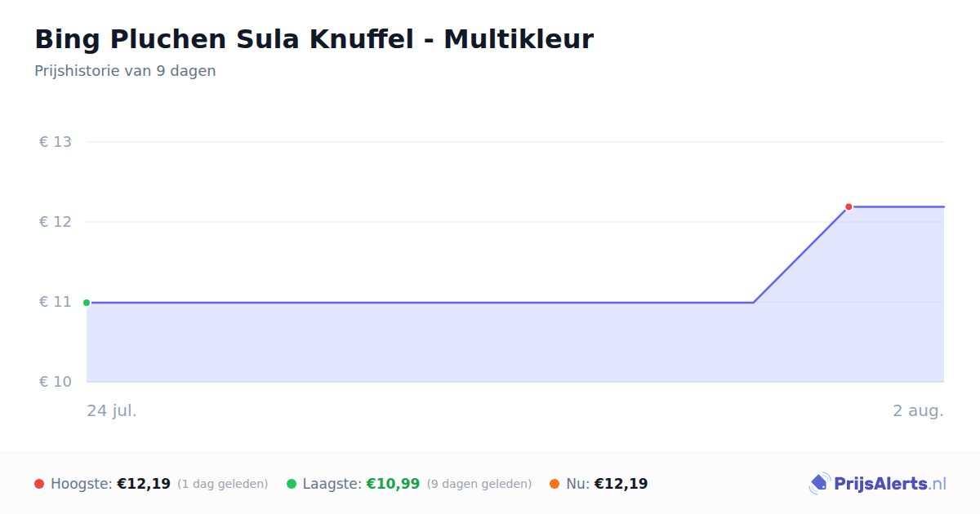Click the PrijsAlerts price tag logo icon

tap(819, 484)
